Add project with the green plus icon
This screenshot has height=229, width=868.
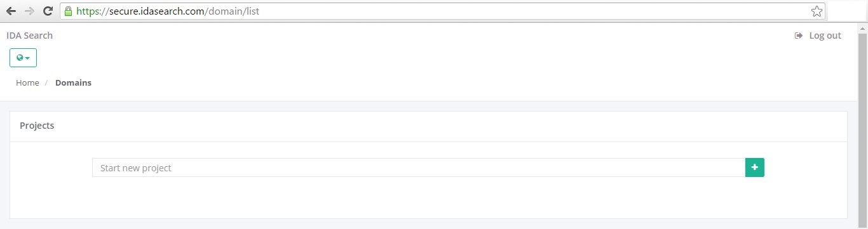click(754, 167)
